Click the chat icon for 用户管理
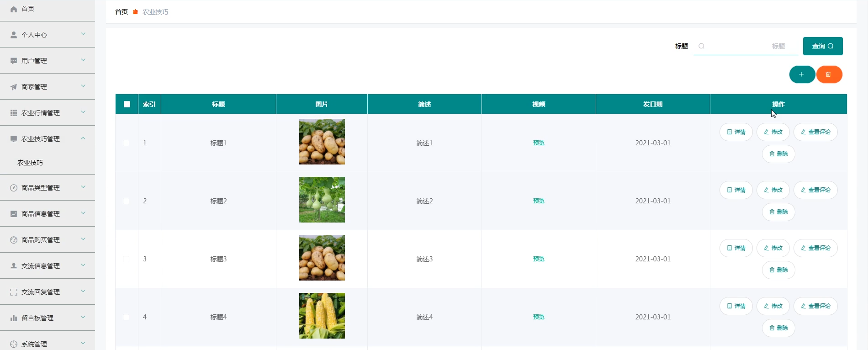868x350 pixels. pyautogui.click(x=14, y=61)
